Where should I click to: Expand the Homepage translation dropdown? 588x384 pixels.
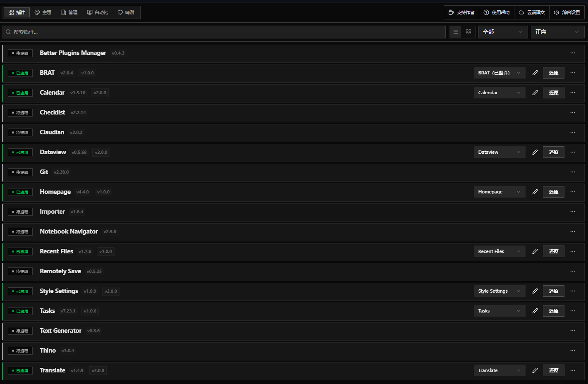click(x=499, y=192)
